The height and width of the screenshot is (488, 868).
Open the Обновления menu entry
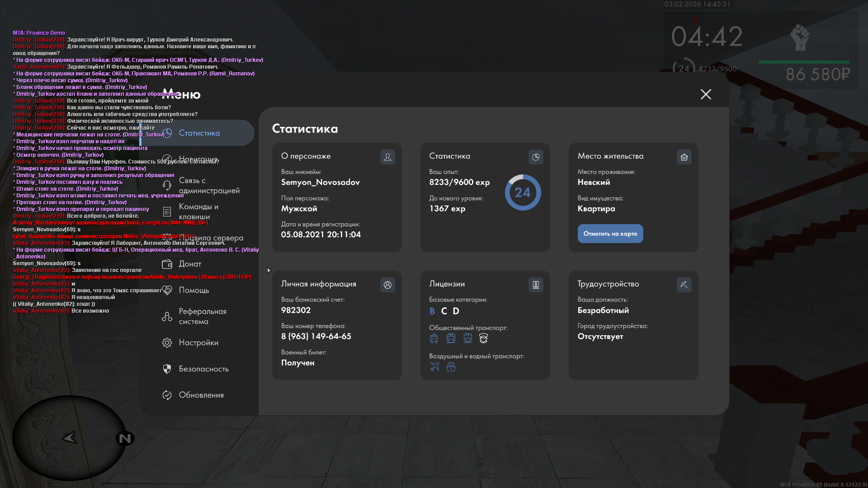(201, 395)
